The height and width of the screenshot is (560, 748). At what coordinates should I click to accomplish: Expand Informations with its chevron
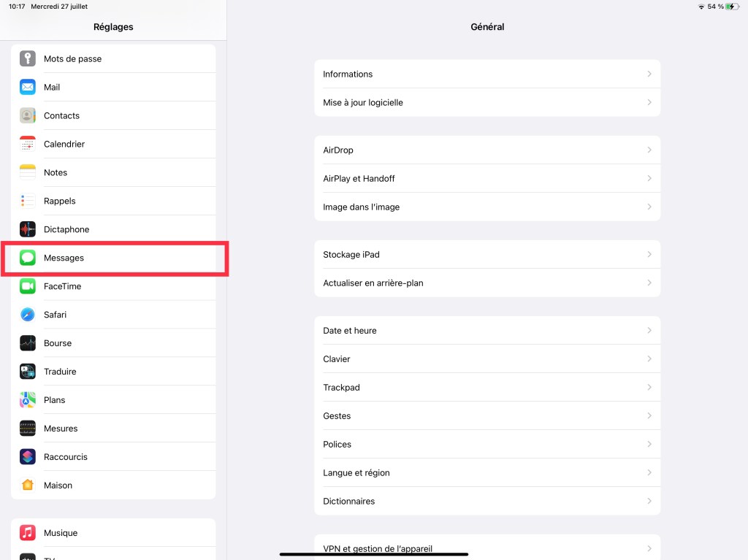tap(649, 74)
